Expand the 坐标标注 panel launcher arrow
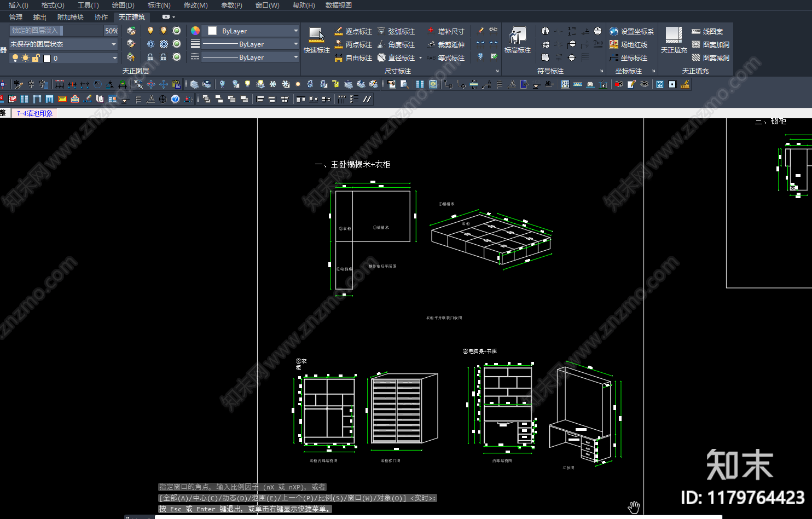 653,71
